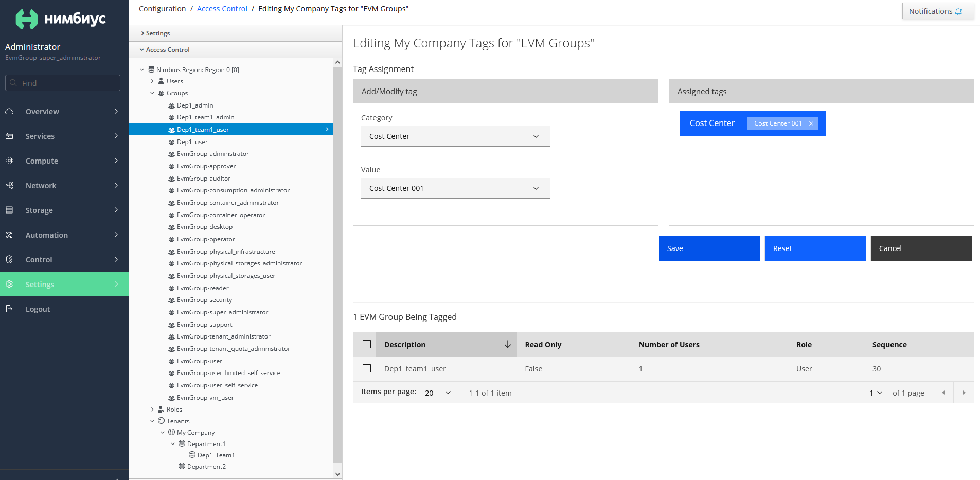
Task: Remove the Cost Center 001 assigned tag
Action: 811,123
